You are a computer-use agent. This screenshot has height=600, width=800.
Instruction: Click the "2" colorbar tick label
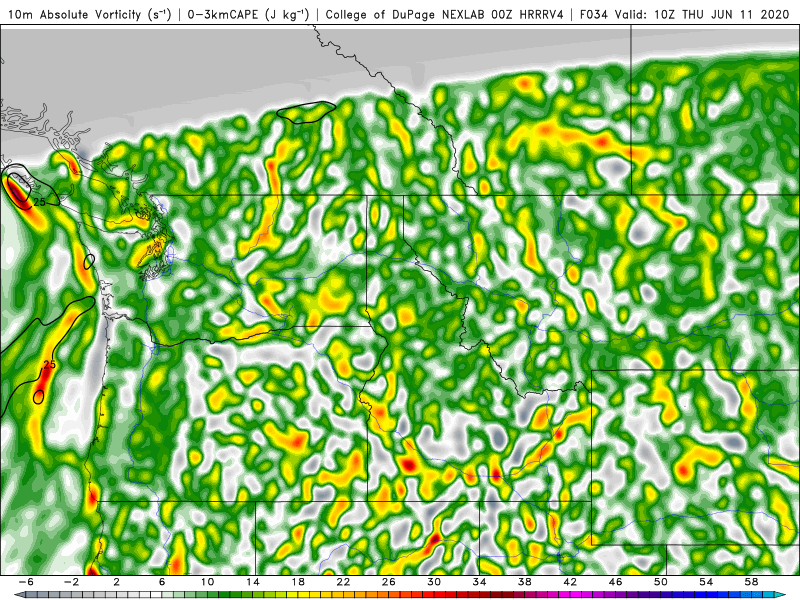117,582
